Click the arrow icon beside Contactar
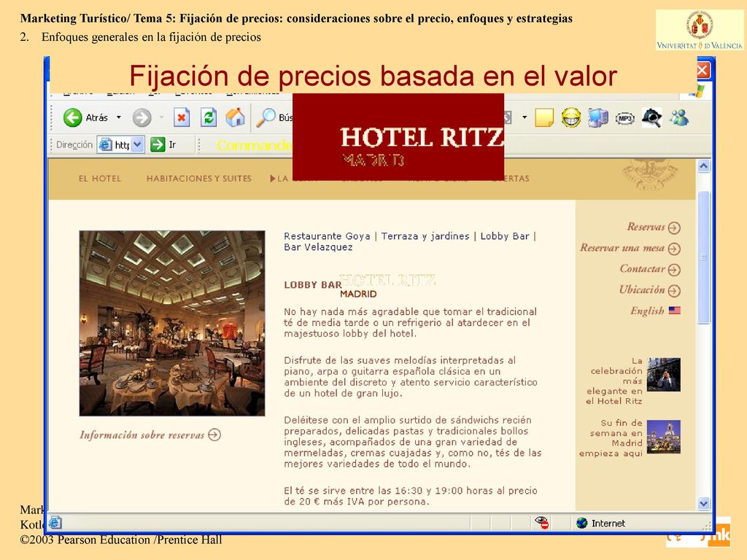The image size is (747, 560). [x=674, y=270]
